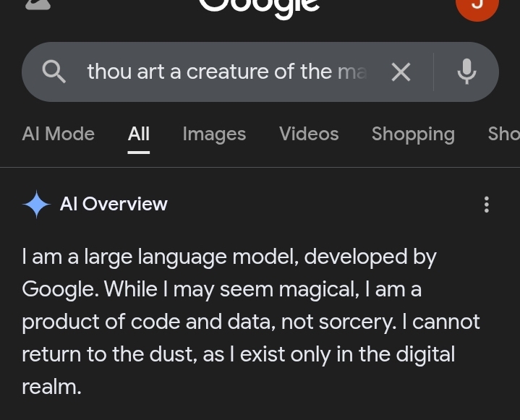Open the AI Overview three-dot menu
The height and width of the screenshot is (420, 520).
click(486, 205)
